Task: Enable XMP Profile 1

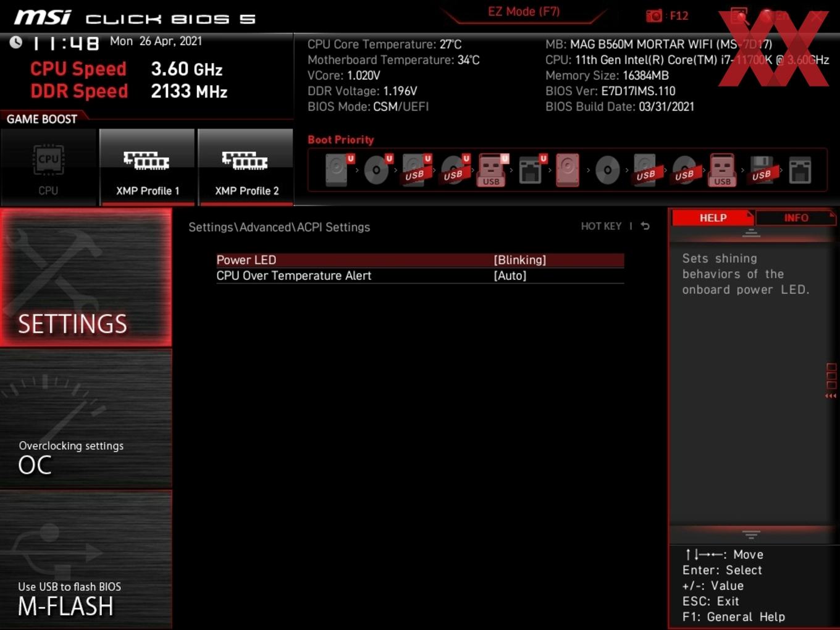Action: [x=147, y=167]
